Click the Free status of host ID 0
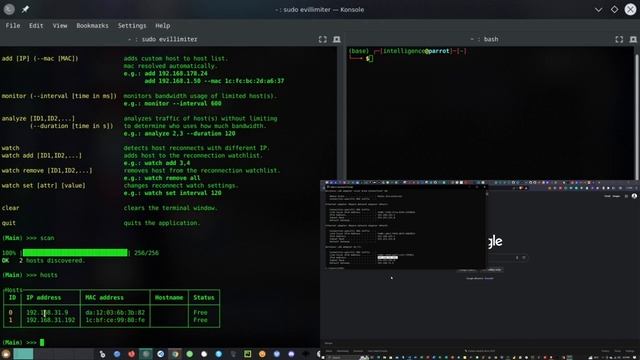 [200, 312]
